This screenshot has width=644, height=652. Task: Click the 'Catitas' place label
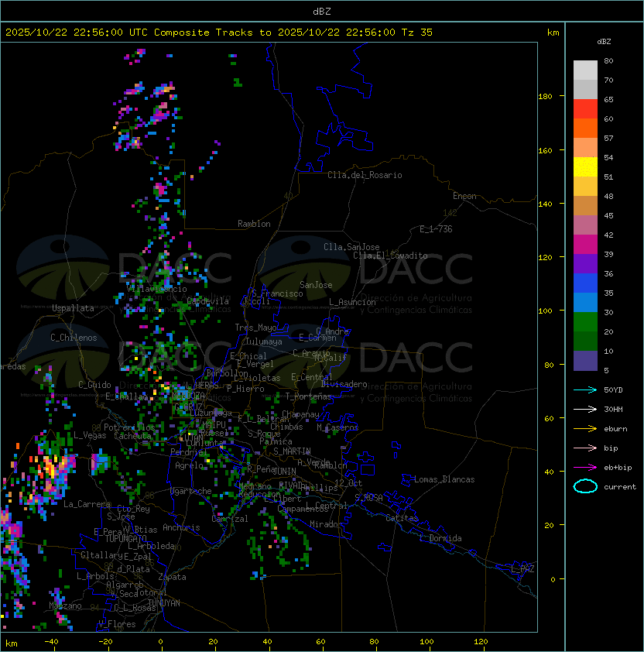[x=402, y=518]
